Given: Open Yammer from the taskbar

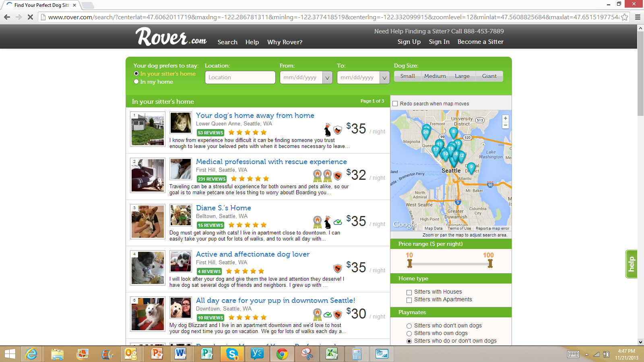Looking at the screenshot, I should point(257,354).
